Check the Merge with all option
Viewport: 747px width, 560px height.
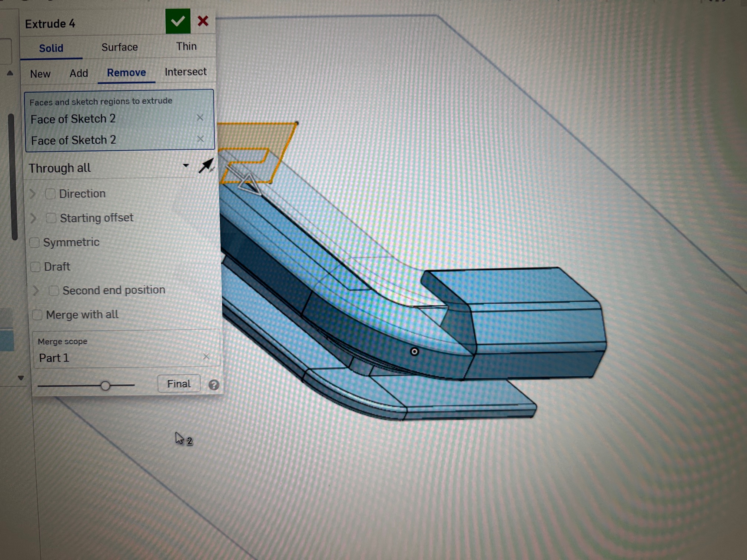coord(37,315)
